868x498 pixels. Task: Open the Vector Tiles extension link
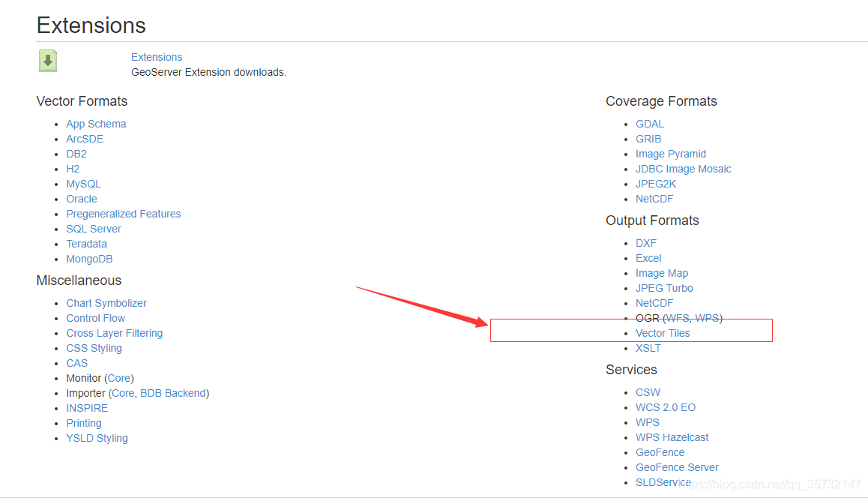(663, 333)
